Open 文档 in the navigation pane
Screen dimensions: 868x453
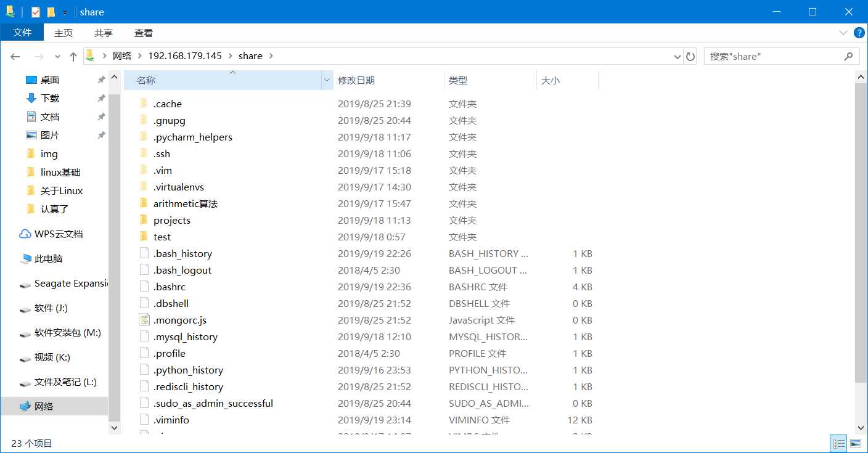point(50,117)
